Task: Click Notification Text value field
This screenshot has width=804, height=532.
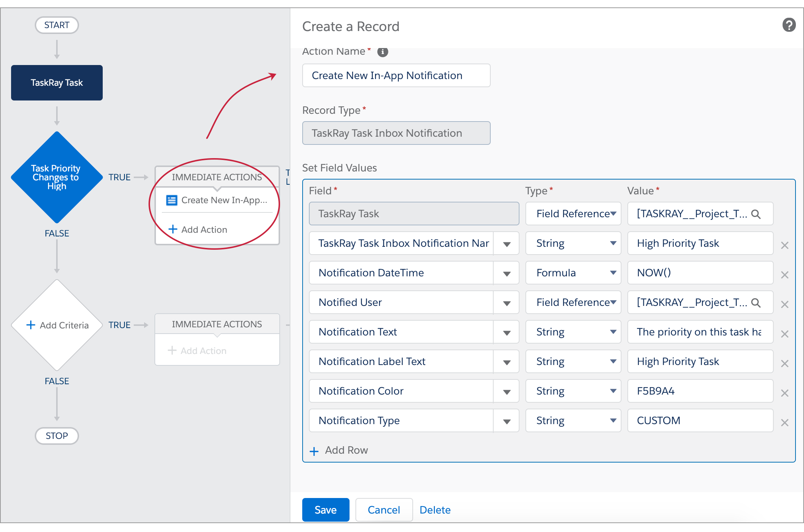Action: coord(700,332)
